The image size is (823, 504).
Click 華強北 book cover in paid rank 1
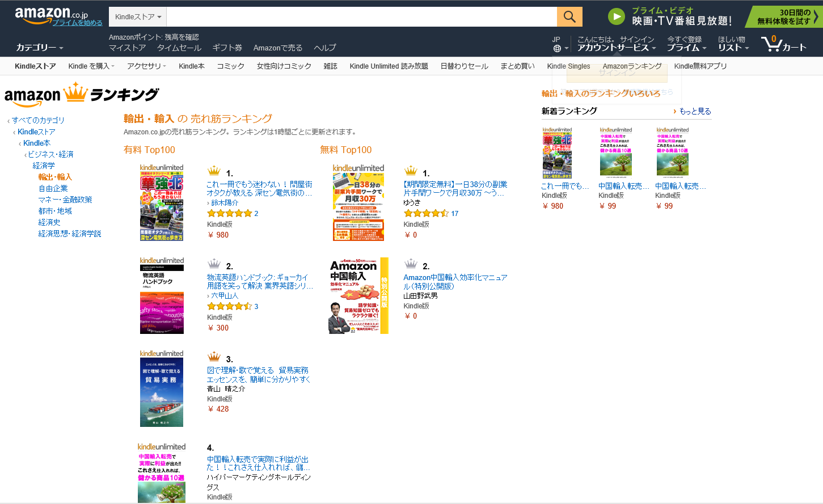pos(162,203)
